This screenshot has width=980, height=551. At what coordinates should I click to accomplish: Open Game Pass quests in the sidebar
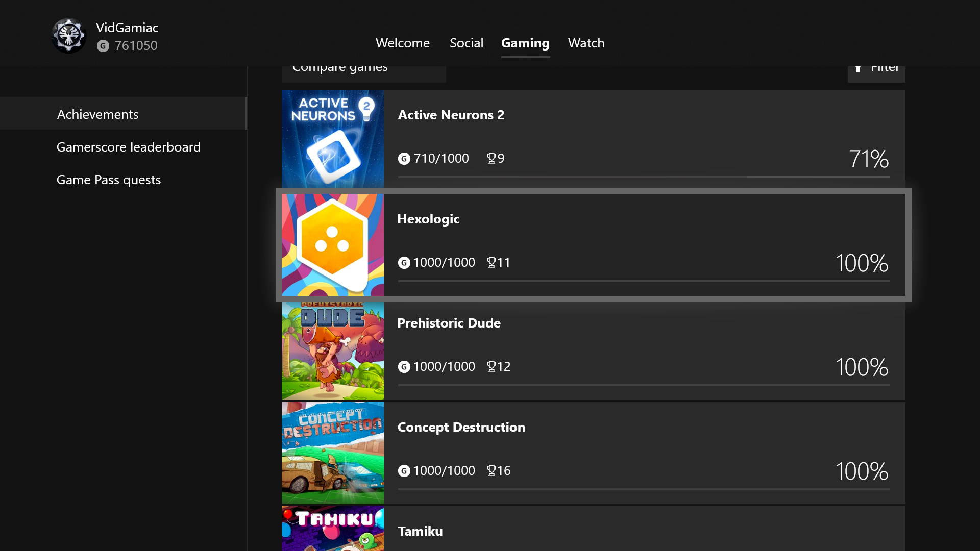[x=109, y=180]
